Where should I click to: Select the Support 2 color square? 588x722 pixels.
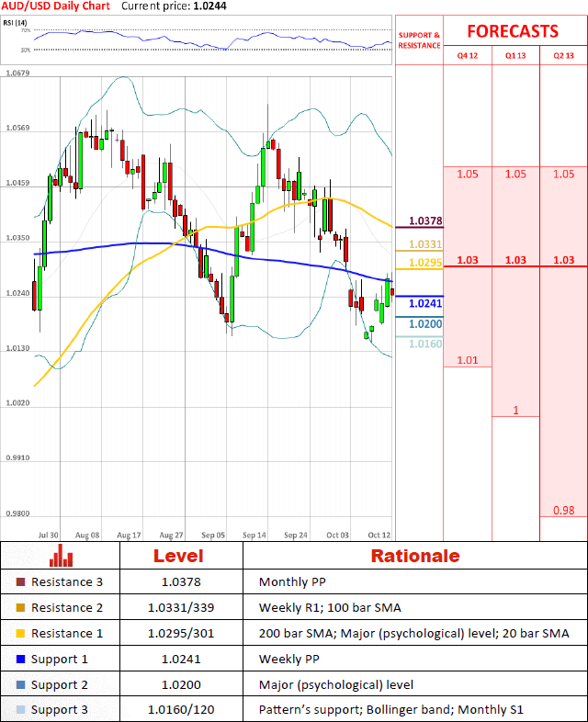21,685
